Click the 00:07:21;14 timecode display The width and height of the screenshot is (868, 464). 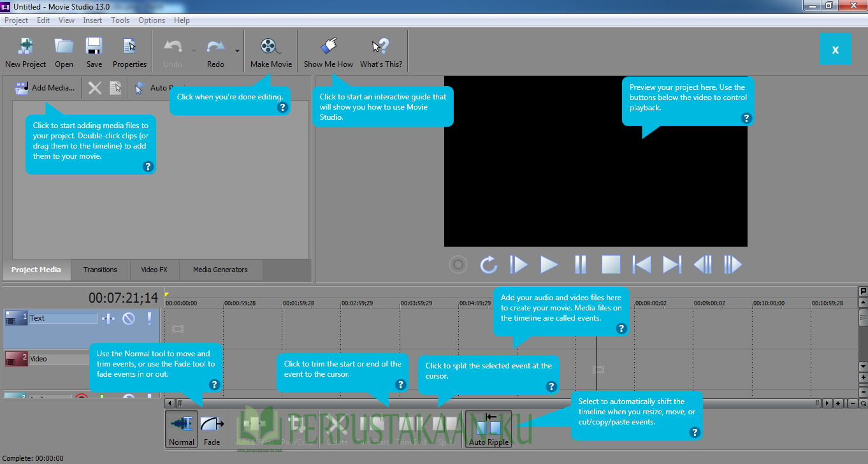(x=123, y=298)
